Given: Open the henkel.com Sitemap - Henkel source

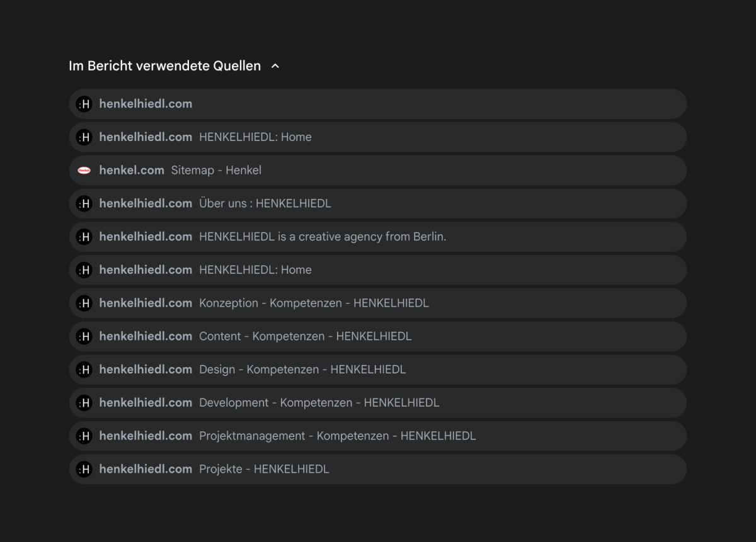Looking at the screenshot, I should coord(377,170).
